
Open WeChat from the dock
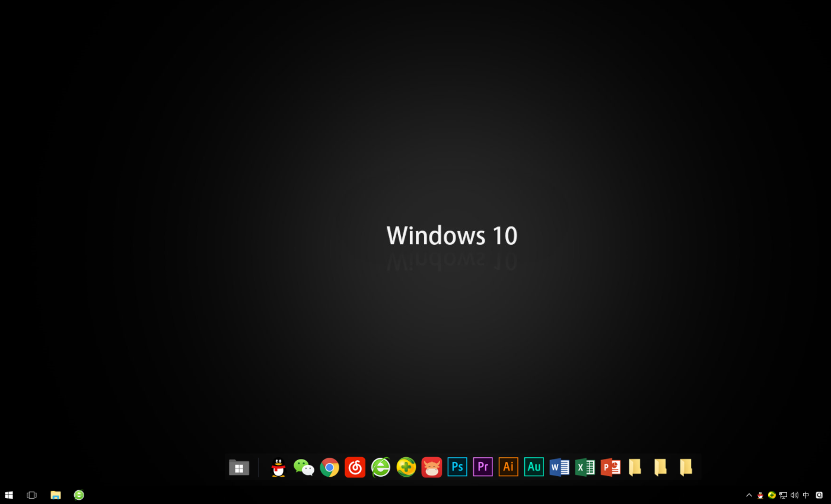click(x=304, y=467)
